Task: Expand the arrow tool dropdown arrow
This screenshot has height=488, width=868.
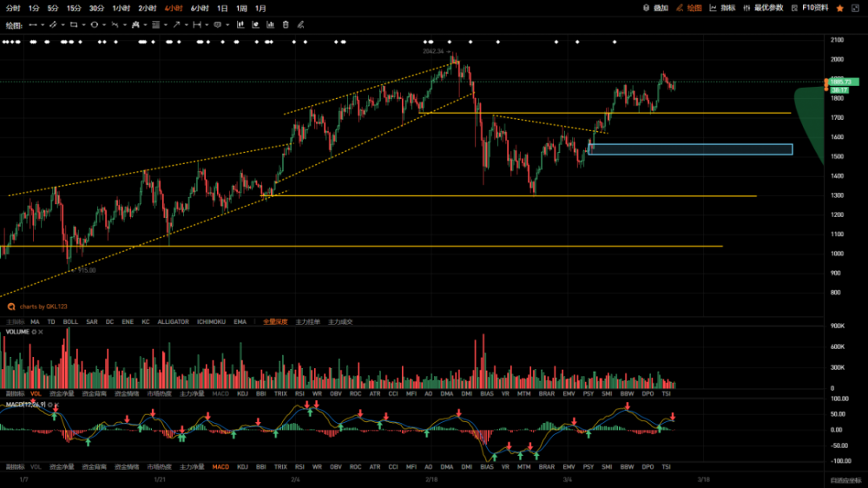Action: click(186, 25)
